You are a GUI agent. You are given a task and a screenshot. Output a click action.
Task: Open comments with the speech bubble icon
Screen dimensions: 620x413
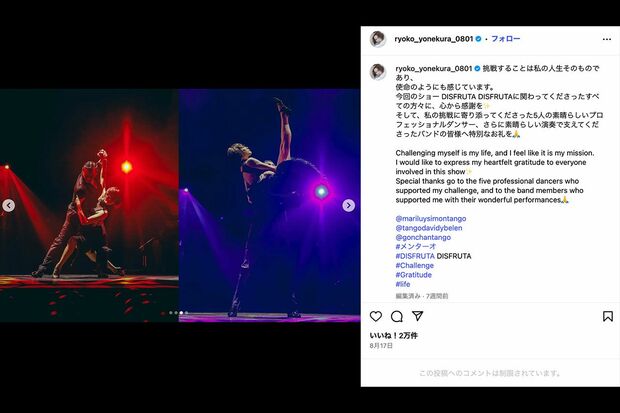click(x=397, y=316)
